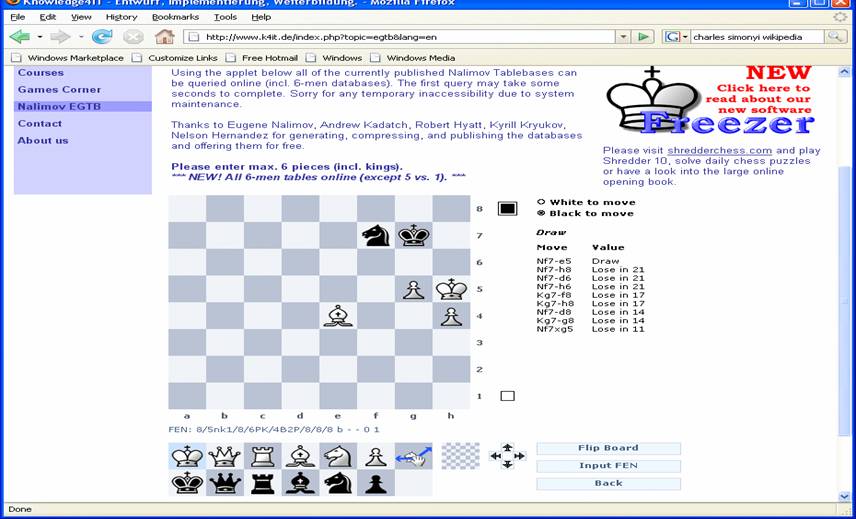Image resolution: width=856 pixels, height=519 pixels.
Task: Select the black bishop in piece palette
Action: [x=300, y=483]
